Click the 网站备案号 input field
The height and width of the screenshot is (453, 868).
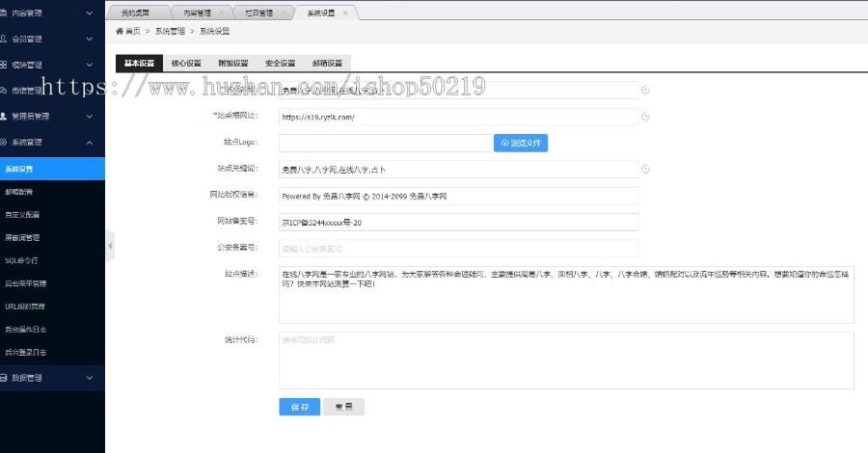click(x=458, y=223)
